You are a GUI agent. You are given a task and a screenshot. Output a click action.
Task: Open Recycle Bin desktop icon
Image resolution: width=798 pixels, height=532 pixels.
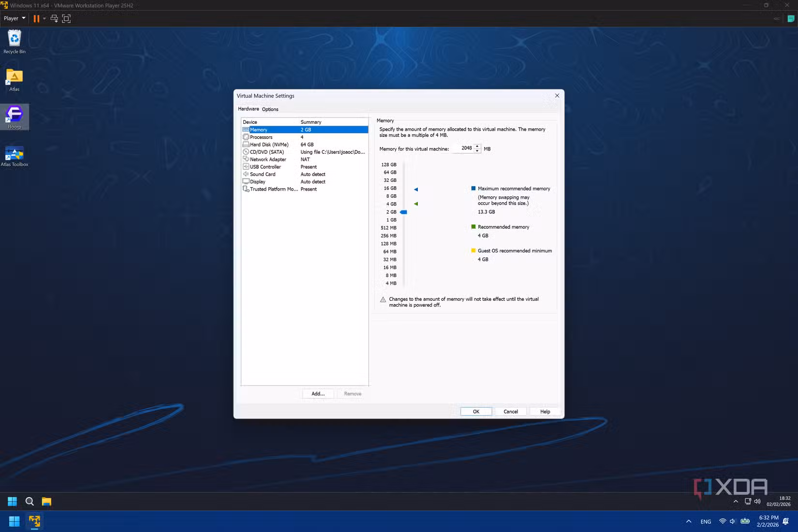click(15, 42)
